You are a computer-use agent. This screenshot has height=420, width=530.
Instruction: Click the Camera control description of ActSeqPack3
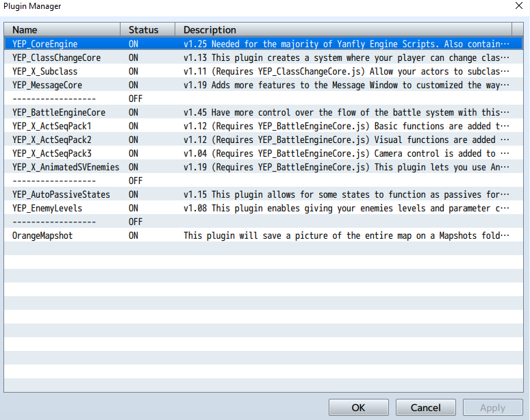[x=346, y=154]
